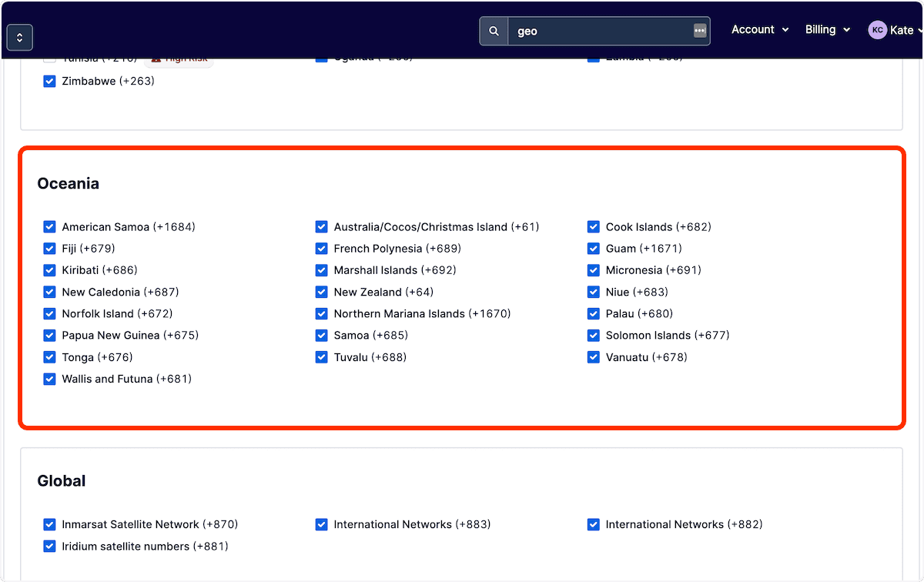Click the KC user avatar icon

point(877,30)
